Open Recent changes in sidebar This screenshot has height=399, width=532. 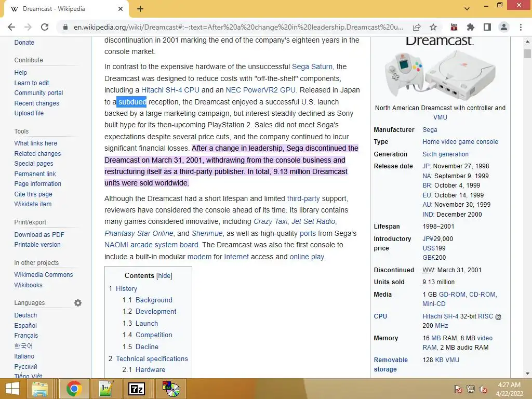click(37, 103)
